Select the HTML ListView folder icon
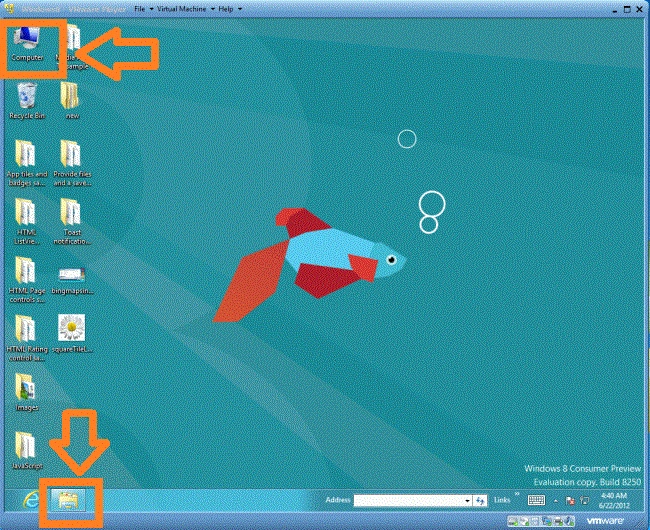This screenshot has height=530, width=650. pos(26,221)
